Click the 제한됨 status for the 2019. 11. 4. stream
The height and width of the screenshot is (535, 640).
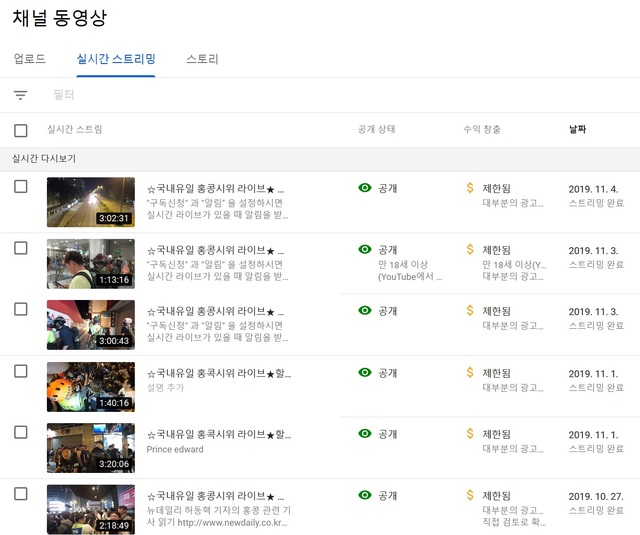496,189
